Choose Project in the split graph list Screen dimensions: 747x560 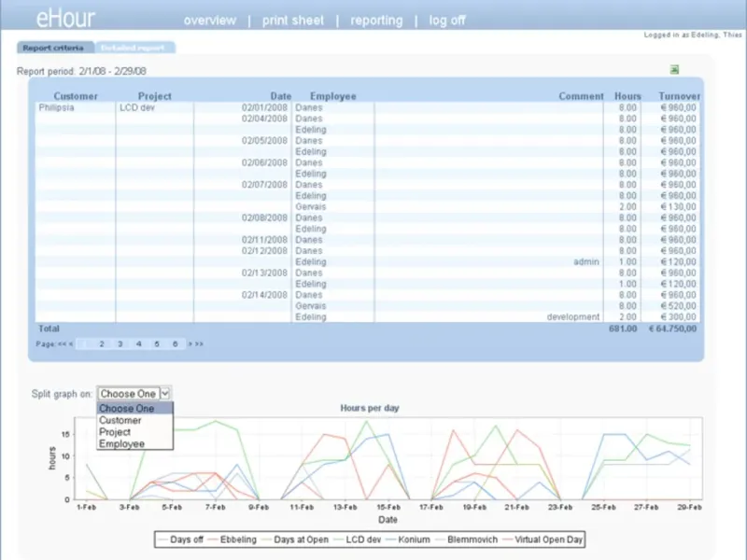[115, 432]
